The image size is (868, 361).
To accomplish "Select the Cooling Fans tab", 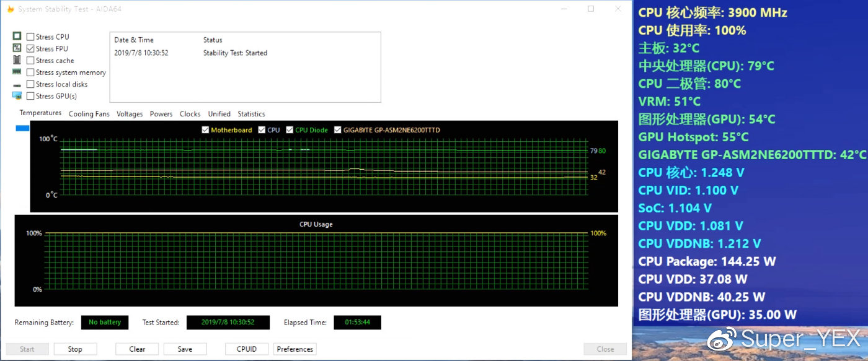I will (x=89, y=114).
